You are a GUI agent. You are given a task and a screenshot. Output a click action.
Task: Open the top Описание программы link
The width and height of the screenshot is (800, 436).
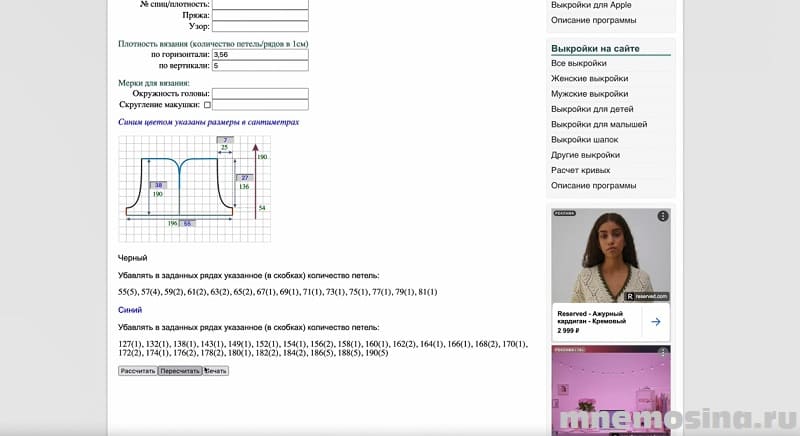593,20
